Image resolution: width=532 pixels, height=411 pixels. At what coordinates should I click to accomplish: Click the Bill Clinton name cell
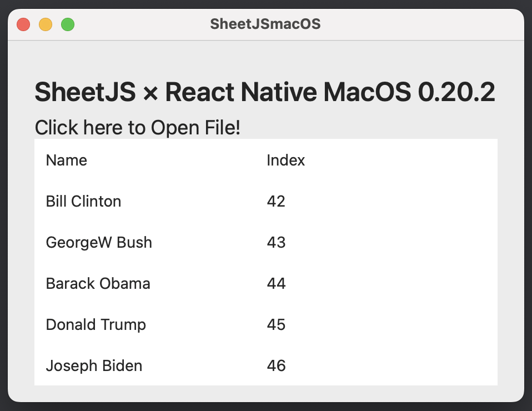(x=83, y=201)
